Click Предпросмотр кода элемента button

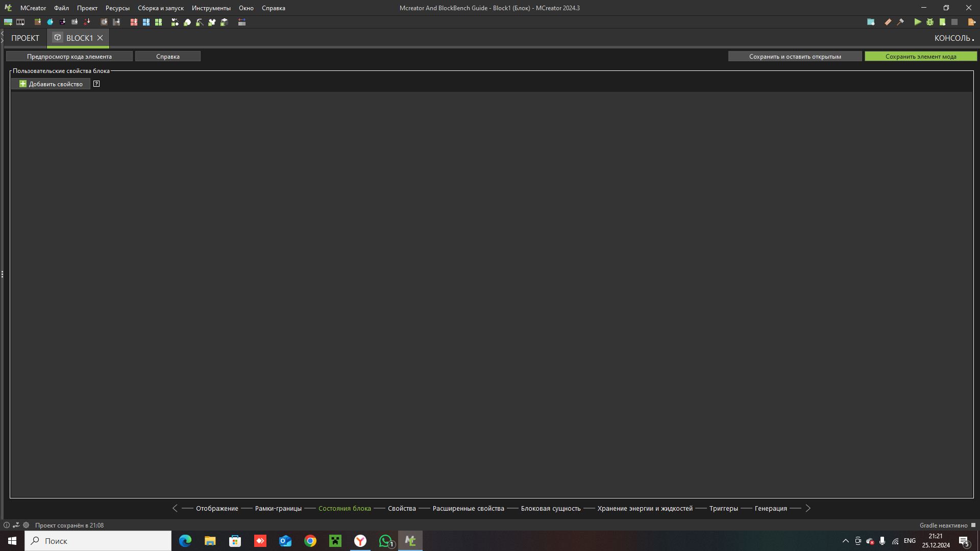click(x=69, y=57)
